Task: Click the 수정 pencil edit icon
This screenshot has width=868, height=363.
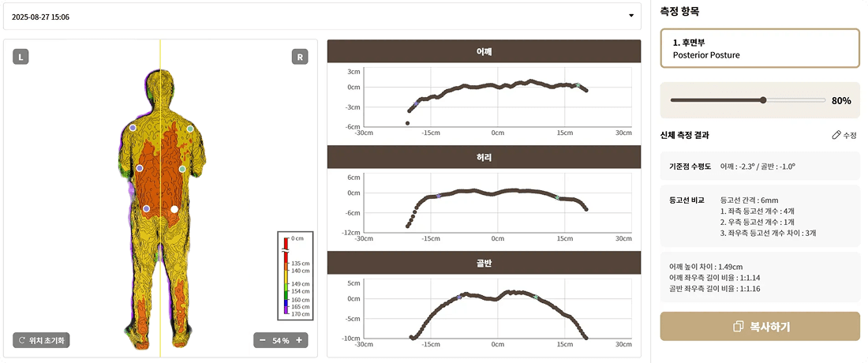Action: pos(836,135)
